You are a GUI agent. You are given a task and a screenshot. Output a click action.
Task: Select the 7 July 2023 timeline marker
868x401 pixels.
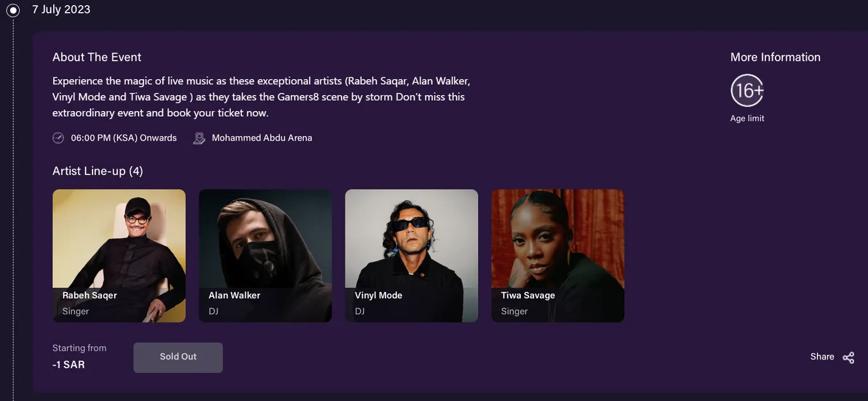pos(13,10)
